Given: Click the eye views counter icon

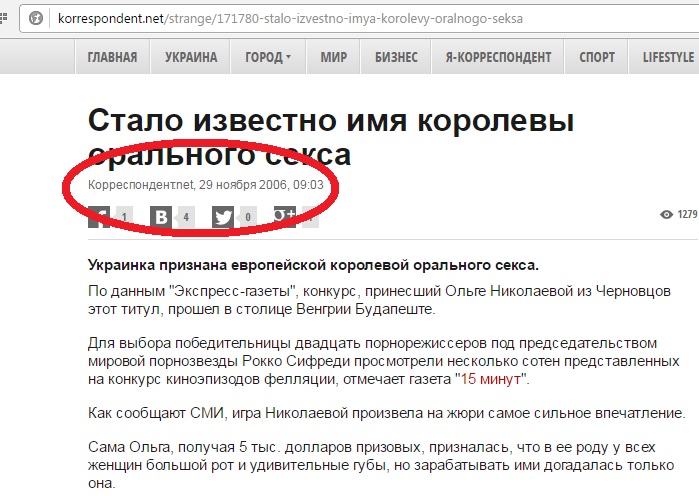Looking at the screenshot, I should [x=666, y=215].
